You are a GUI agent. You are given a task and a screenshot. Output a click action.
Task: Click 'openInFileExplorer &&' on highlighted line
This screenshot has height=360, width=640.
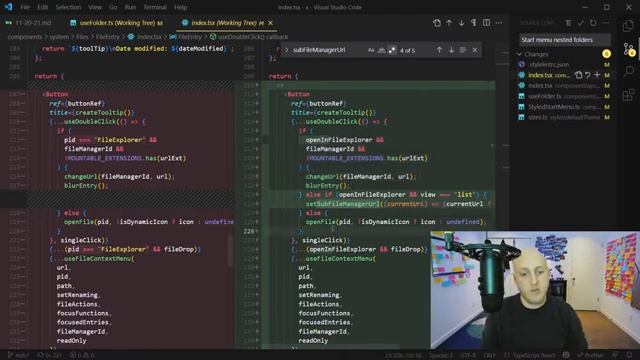tap(344, 140)
